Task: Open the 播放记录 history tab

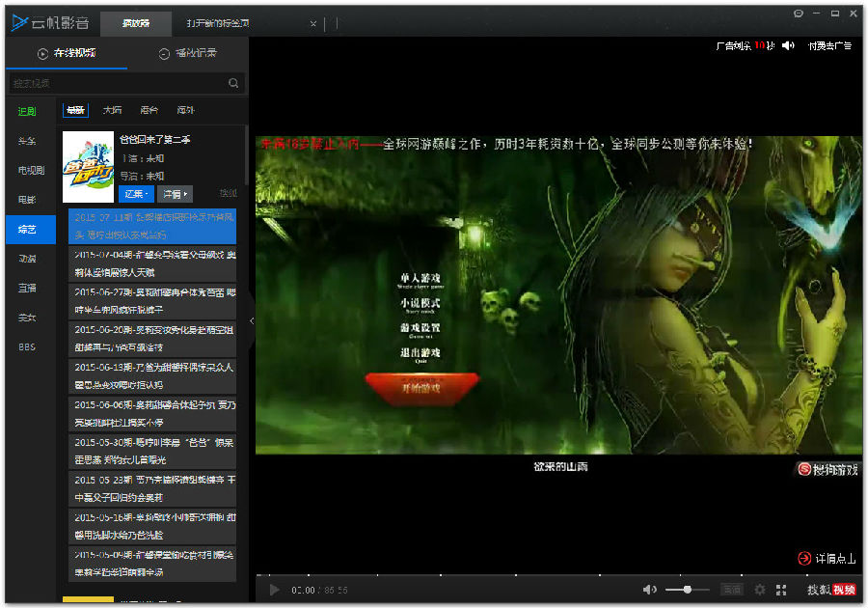Action: point(188,53)
